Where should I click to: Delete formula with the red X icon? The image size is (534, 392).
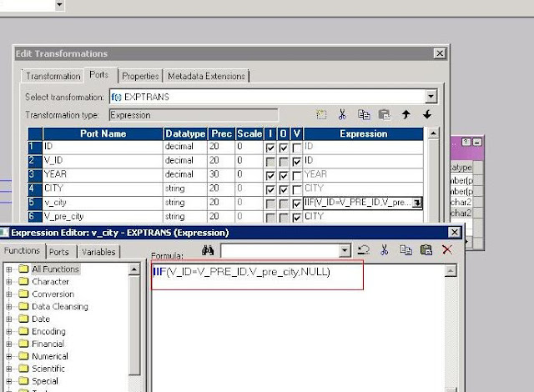click(x=447, y=249)
